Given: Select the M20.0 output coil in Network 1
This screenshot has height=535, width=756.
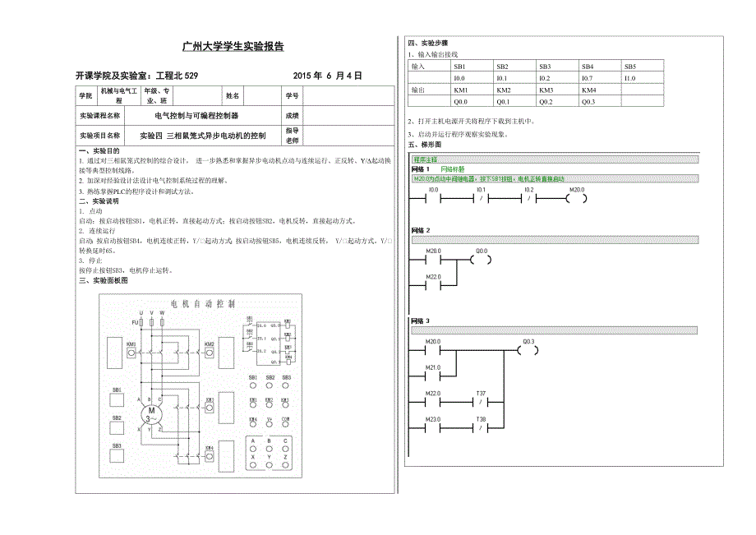Looking at the screenshot, I should [x=577, y=199].
